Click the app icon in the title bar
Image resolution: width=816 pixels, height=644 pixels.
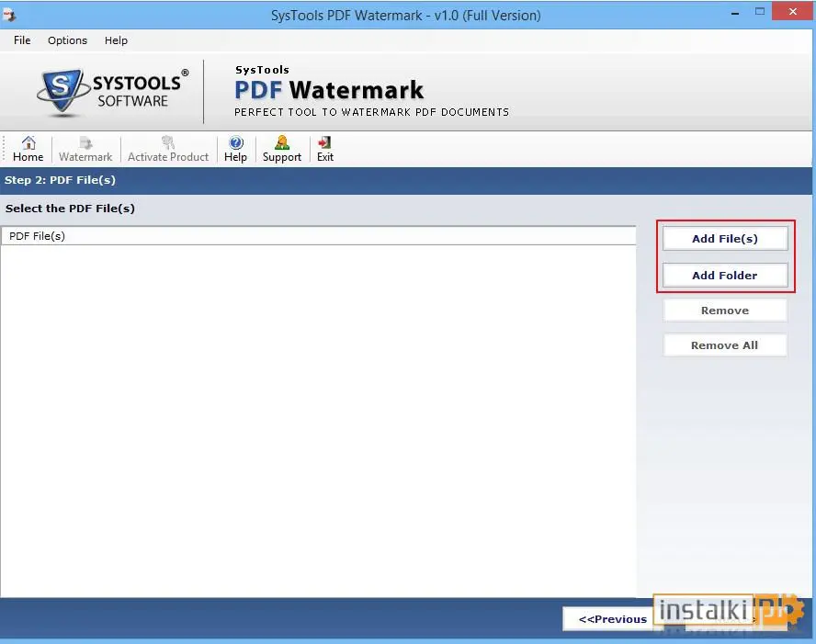[x=9, y=16]
